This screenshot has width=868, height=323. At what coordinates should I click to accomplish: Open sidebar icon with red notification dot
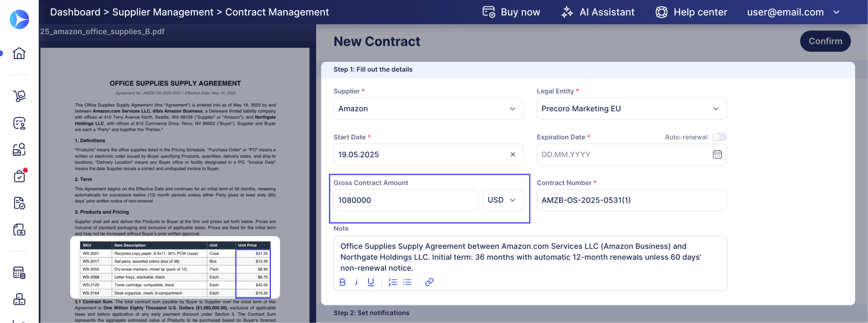[x=19, y=176]
